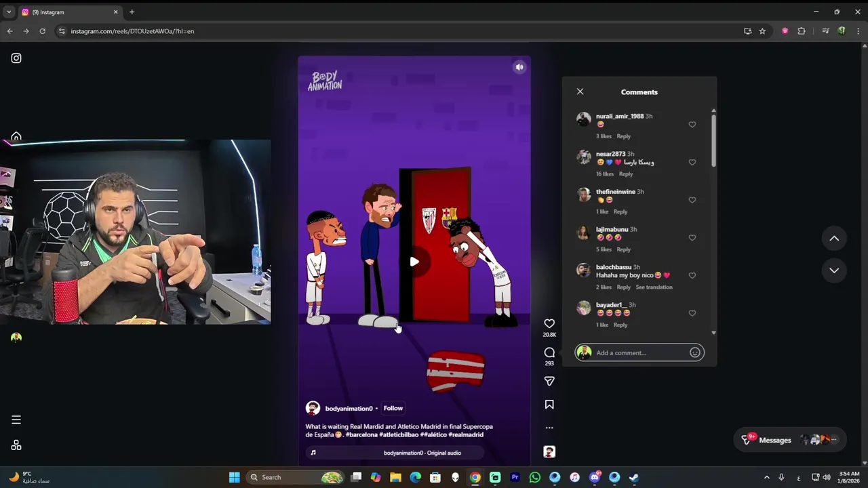Screen dimensions: 868x488
Task: Open the audio cover thumbnail
Action: tap(549, 452)
